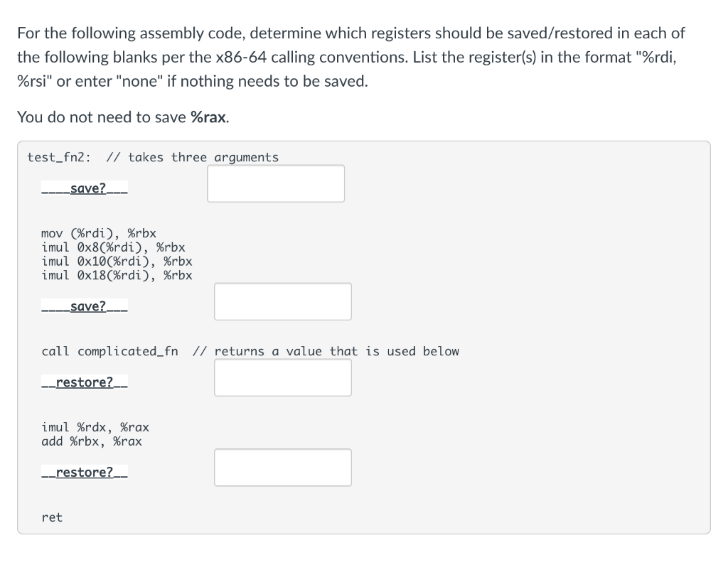Click the first save? input box
This screenshot has width=728, height=577.
[276, 183]
